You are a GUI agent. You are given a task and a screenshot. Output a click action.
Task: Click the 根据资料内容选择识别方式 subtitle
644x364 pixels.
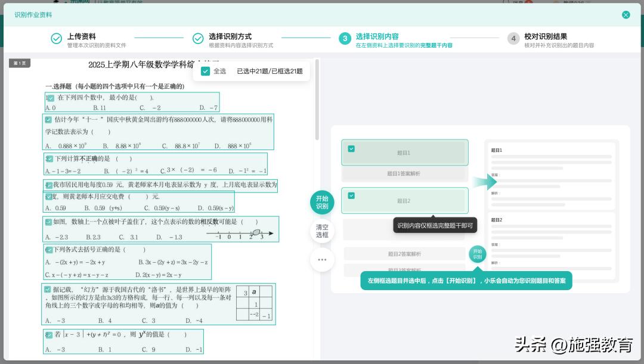point(241,45)
